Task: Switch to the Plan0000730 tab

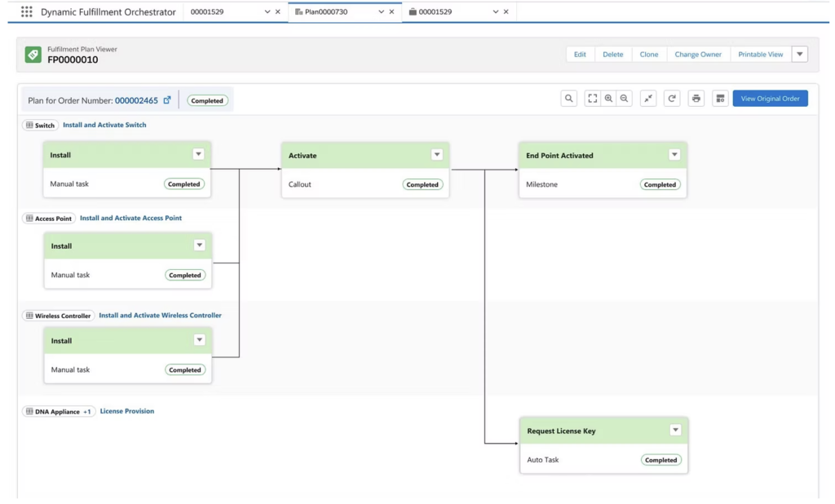Action: pos(326,11)
